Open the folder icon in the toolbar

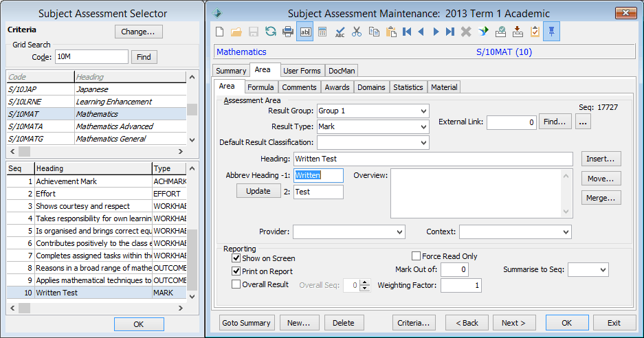(236, 32)
